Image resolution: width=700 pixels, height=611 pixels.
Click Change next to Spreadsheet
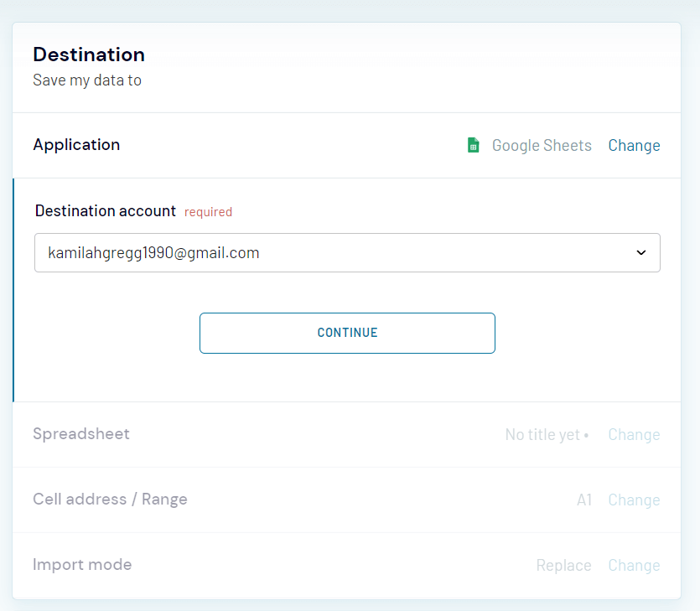tap(634, 434)
